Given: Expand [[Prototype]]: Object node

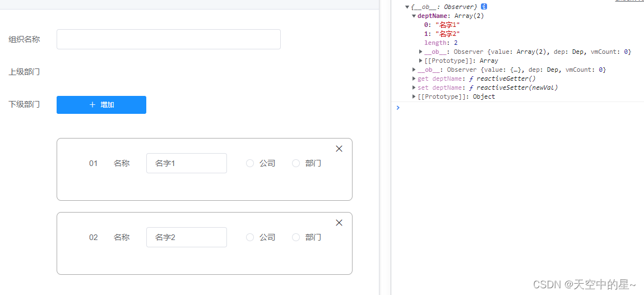Looking at the screenshot, I should click(x=414, y=97).
